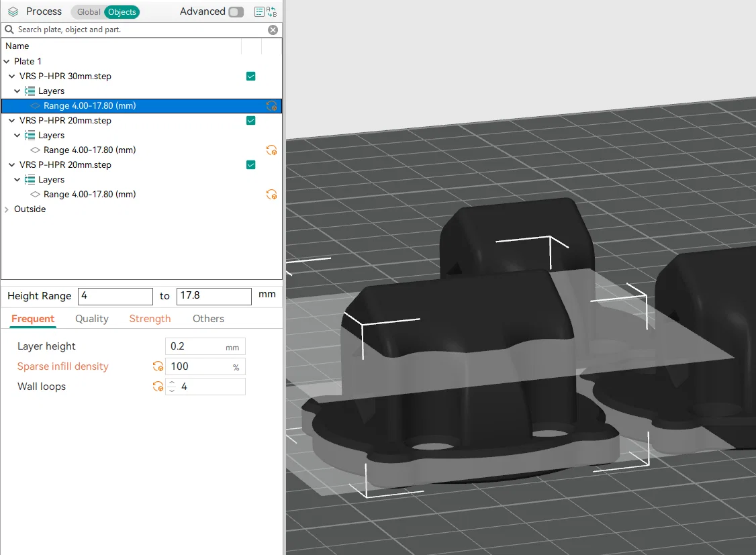This screenshot has height=555, width=756.
Task: Collapse Layers under last VRS P-HPR 20mm.step
Action: (17, 180)
